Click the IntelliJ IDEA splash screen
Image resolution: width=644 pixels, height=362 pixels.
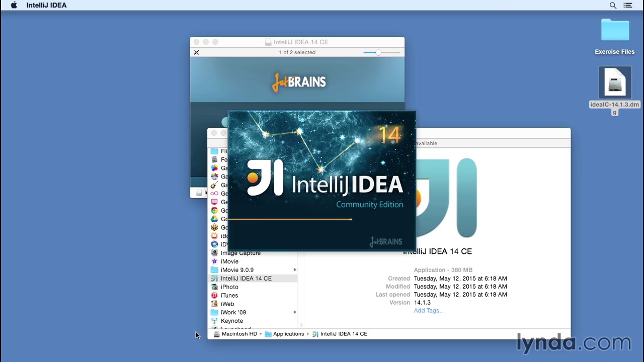[x=322, y=181]
